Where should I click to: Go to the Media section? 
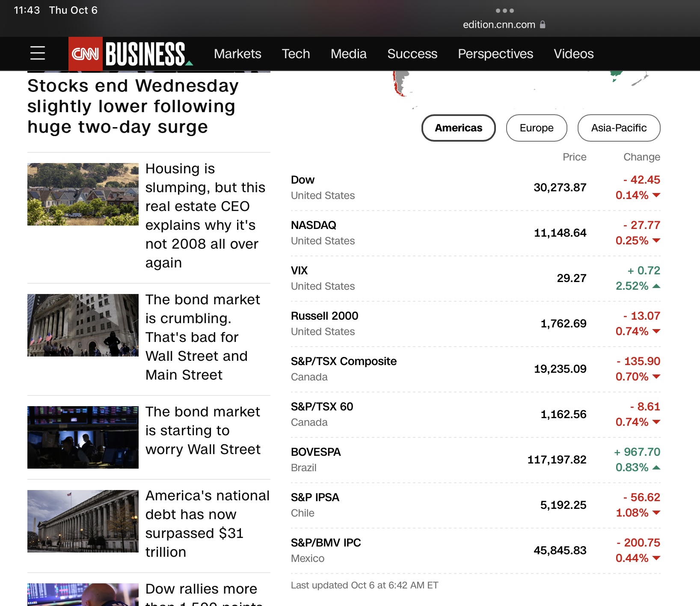[349, 53]
